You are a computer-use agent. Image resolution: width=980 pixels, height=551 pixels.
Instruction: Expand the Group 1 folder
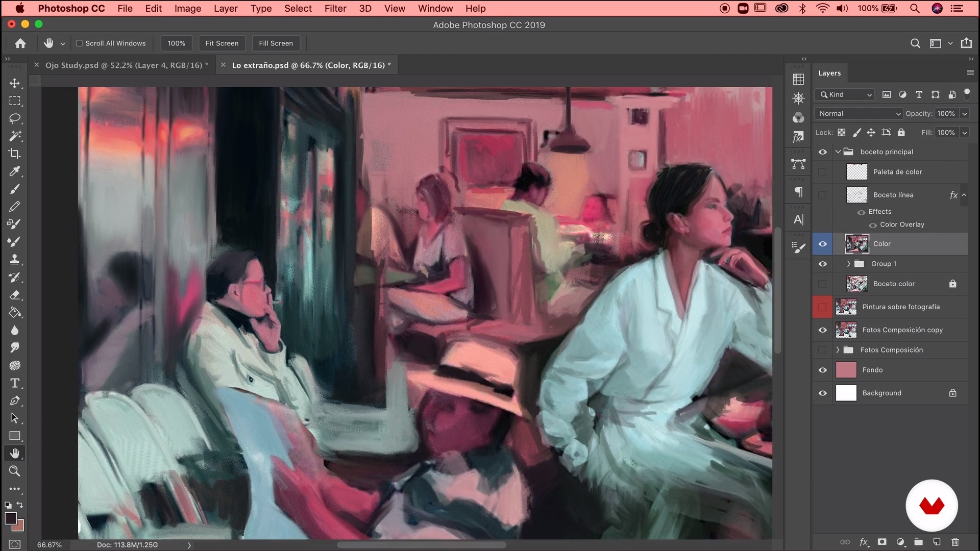pos(848,264)
